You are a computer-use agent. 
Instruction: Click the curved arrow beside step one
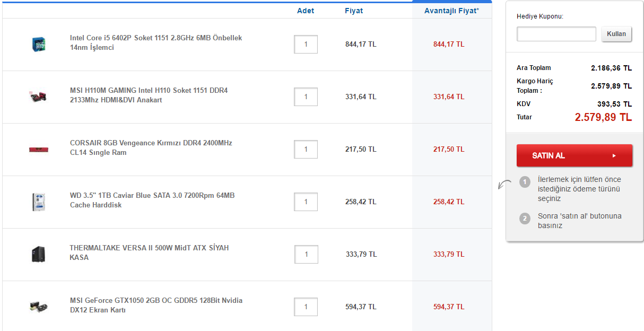click(504, 185)
